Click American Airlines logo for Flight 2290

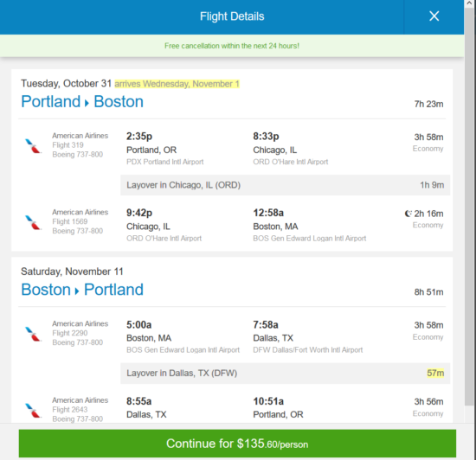(x=33, y=334)
